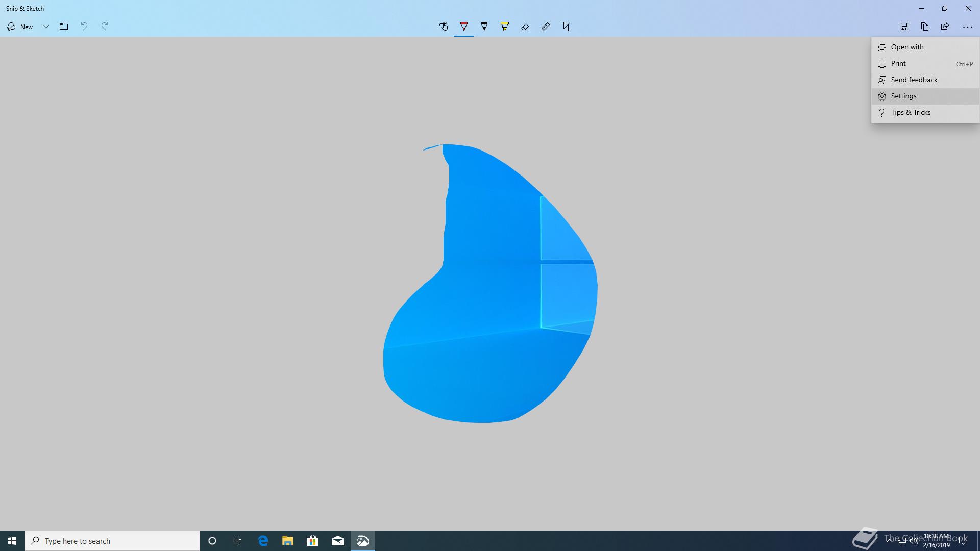Open Mail app from taskbar
This screenshot has width=980, height=551.
pos(338,541)
